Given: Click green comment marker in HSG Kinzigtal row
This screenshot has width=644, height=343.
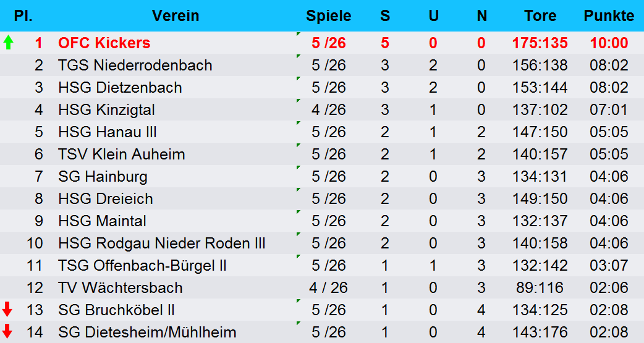Looking at the screenshot, I should coord(298,101).
